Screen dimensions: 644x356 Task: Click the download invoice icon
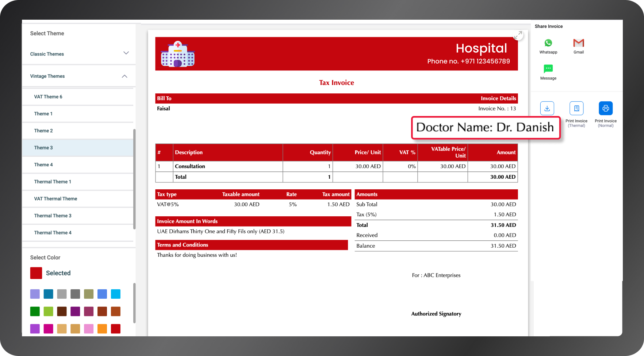click(x=547, y=108)
